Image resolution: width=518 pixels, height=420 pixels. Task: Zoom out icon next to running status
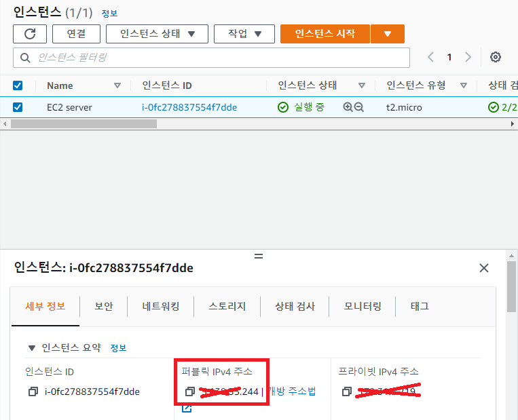tap(358, 107)
